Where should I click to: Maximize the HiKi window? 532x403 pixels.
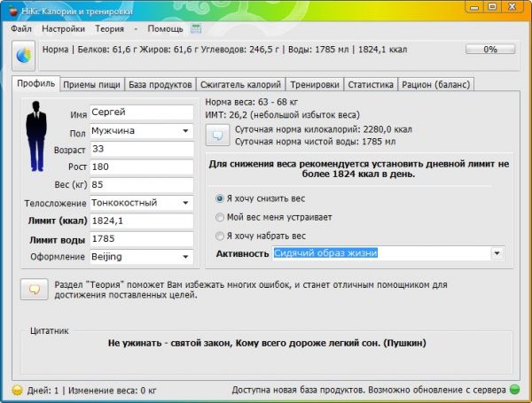coord(492,7)
